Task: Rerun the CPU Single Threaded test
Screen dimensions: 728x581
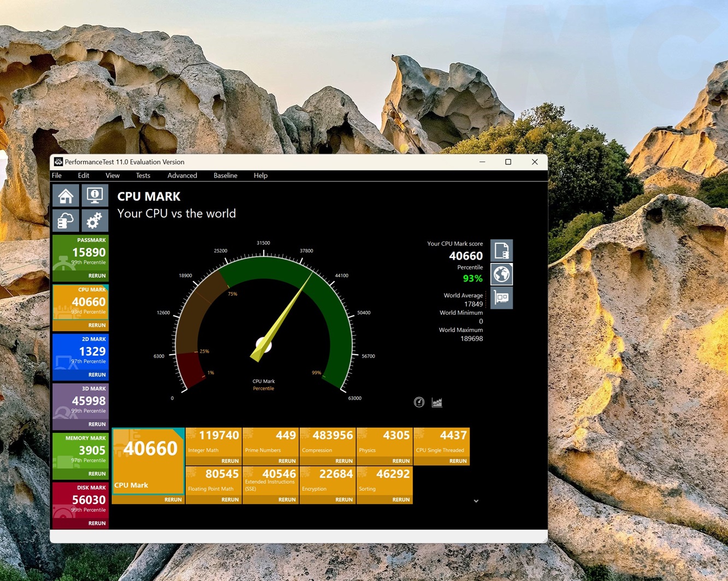Action: [x=457, y=461]
